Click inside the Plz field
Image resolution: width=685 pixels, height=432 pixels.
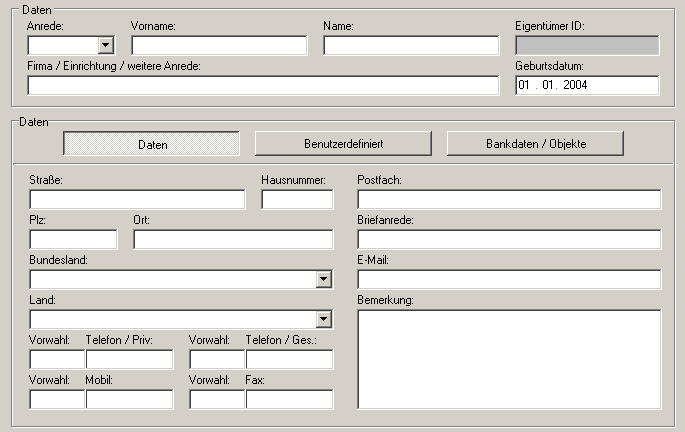pos(73,240)
